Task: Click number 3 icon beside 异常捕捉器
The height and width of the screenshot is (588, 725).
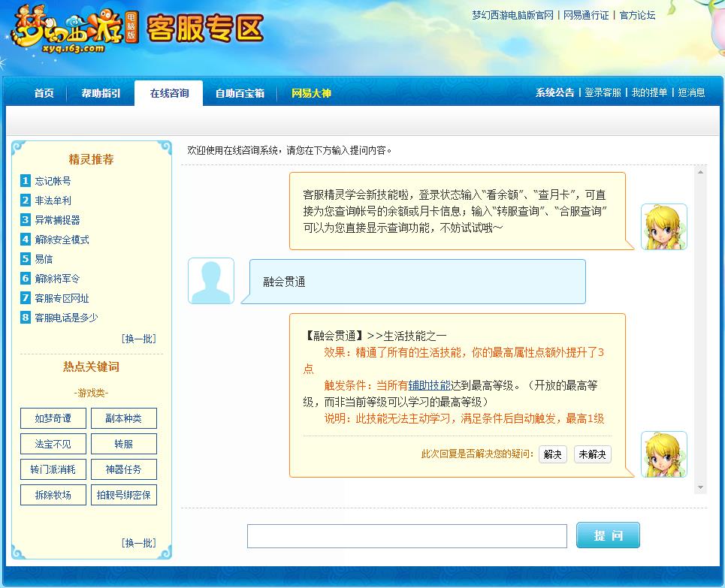Action: [26, 219]
